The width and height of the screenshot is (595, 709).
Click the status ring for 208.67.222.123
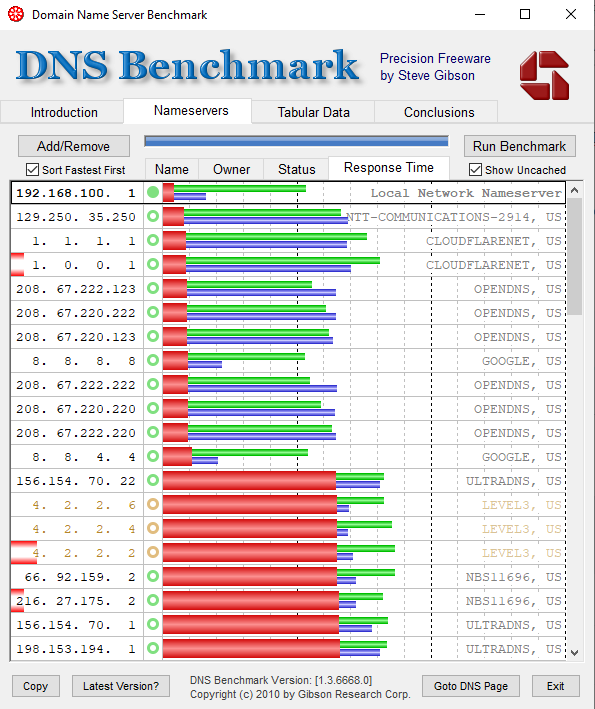point(153,288)
